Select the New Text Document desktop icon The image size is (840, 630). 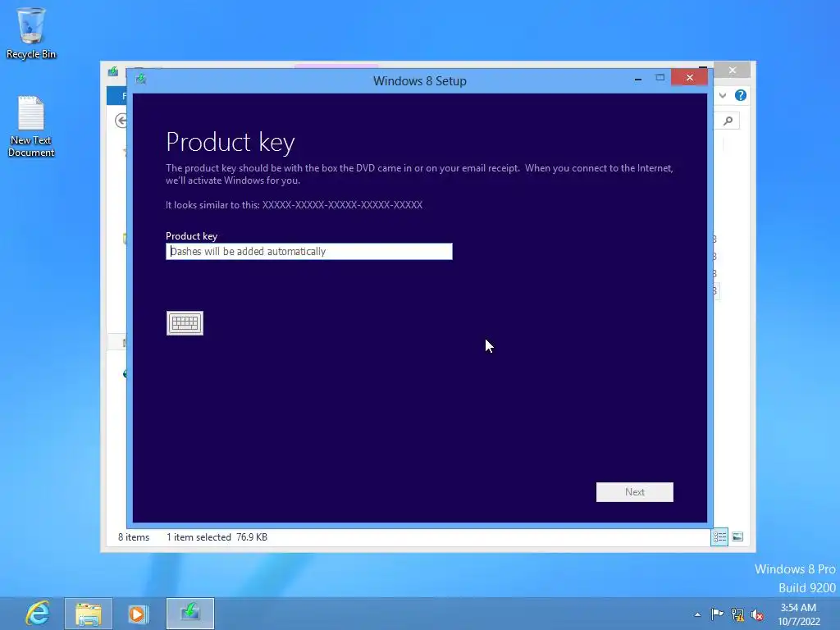tap(31, 126)
